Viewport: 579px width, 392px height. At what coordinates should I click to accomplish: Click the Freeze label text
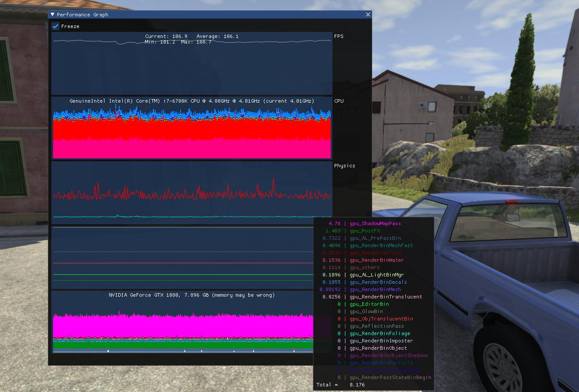coord(70,26)
